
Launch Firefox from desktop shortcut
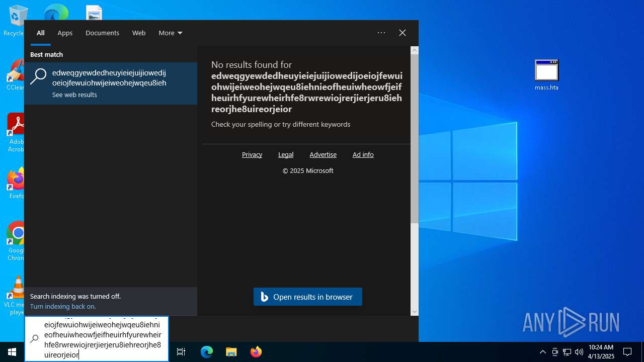pyautogui.click(x=16, y=183)
